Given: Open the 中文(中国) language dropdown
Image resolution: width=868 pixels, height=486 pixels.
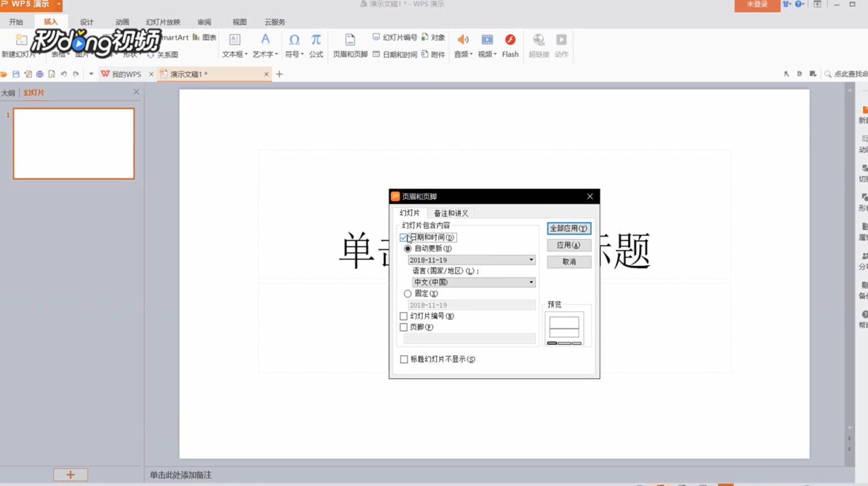Looking at the screenshot, I should point(531,282).
